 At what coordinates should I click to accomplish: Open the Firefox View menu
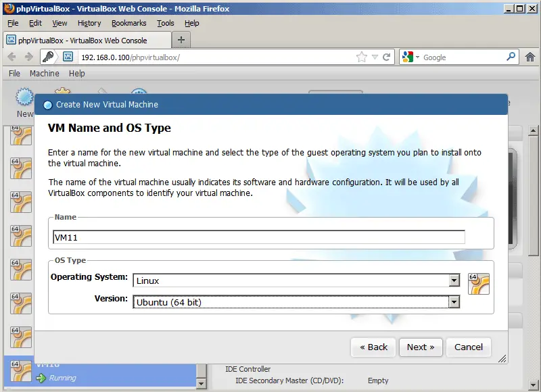pos(60,23)
